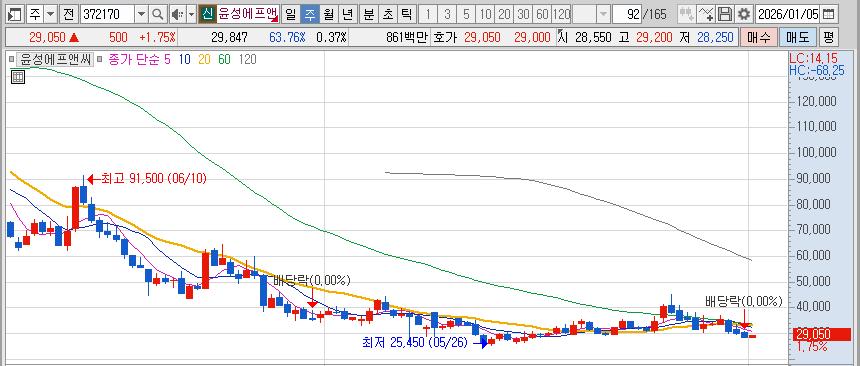The width and height of the screenshot is (860, 366).
Task: Click the candlestick compare icon
Action: click(x=686, y=14)
